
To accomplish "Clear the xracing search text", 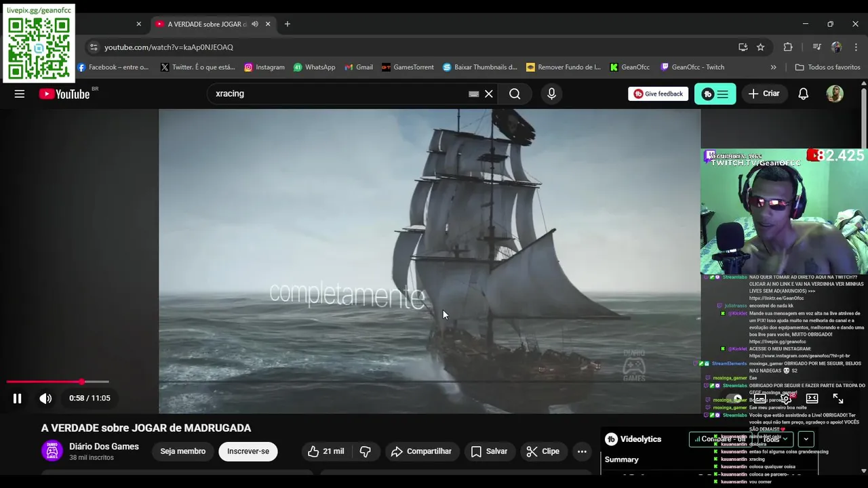I will (x=488, y=94).
